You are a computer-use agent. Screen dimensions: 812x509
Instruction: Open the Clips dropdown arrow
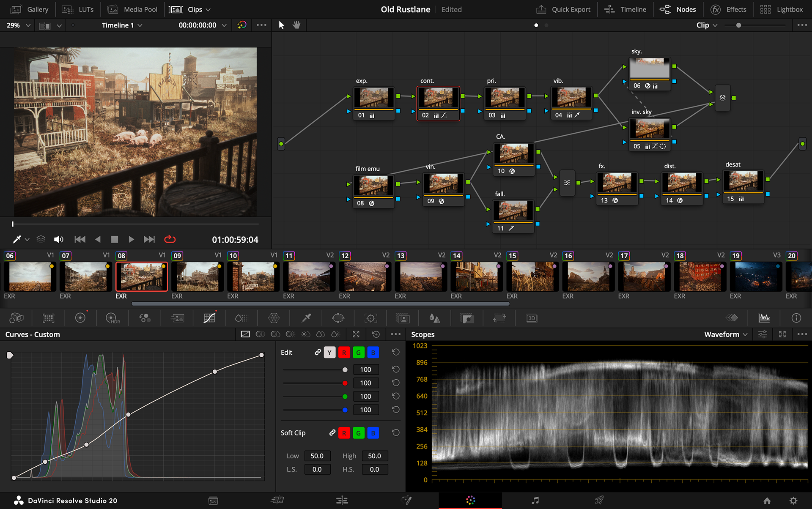pyautogui.click(x=208, y=9)
